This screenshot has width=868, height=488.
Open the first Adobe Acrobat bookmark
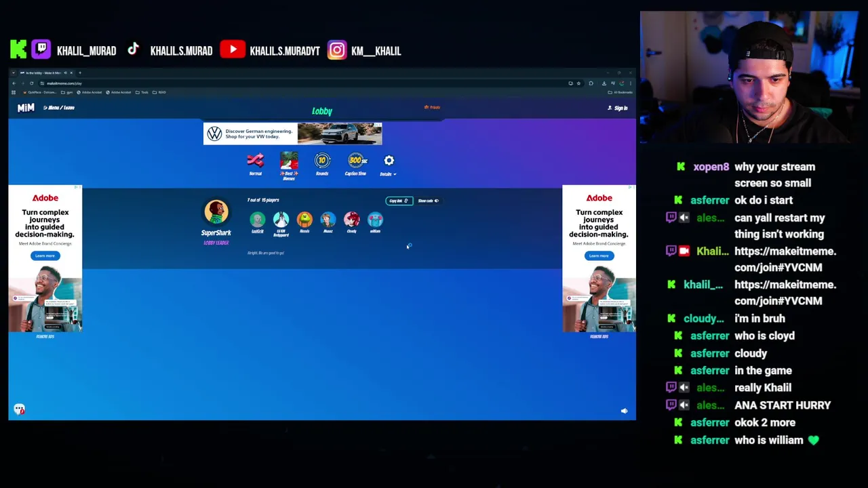click(89, 92)
